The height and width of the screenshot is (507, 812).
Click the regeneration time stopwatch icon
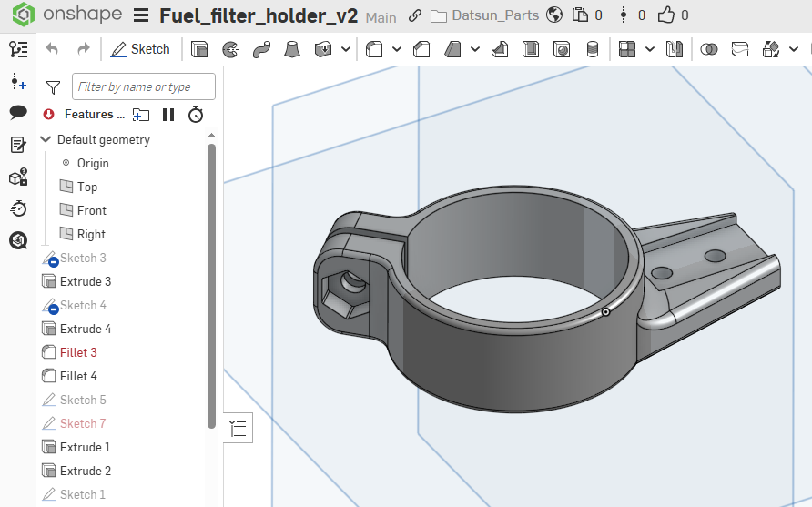click(x=196, y=115)
